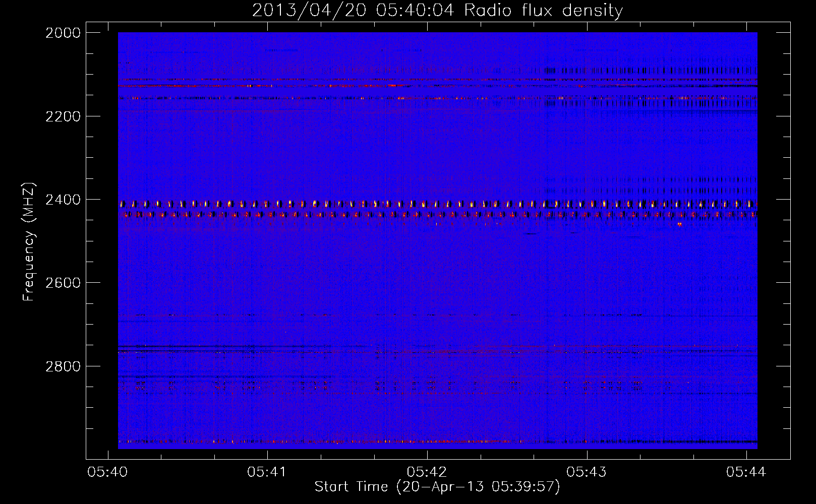The height and width of the screenshot is (504, 816).
Task: Click the bright pulsed emission band at 2400 MHz
Action: pos(437,204)
